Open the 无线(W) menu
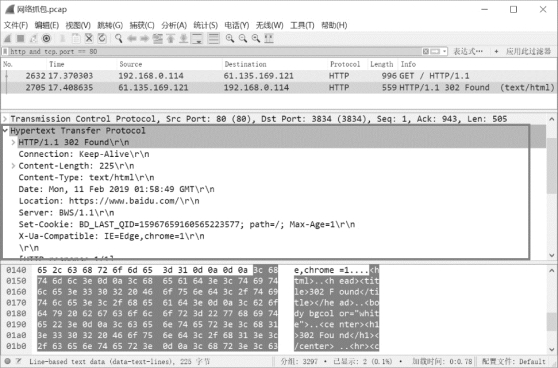 [x=269, y=25]
